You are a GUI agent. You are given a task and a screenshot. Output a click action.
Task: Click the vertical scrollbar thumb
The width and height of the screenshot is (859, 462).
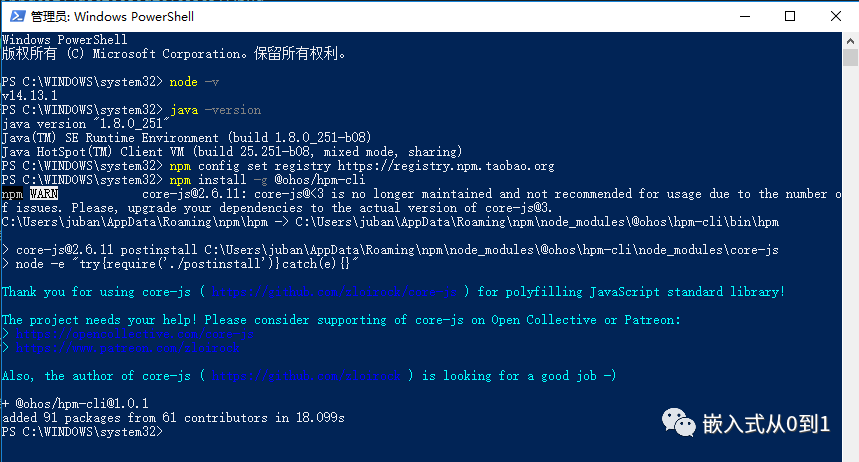click(x=850, y=58)
